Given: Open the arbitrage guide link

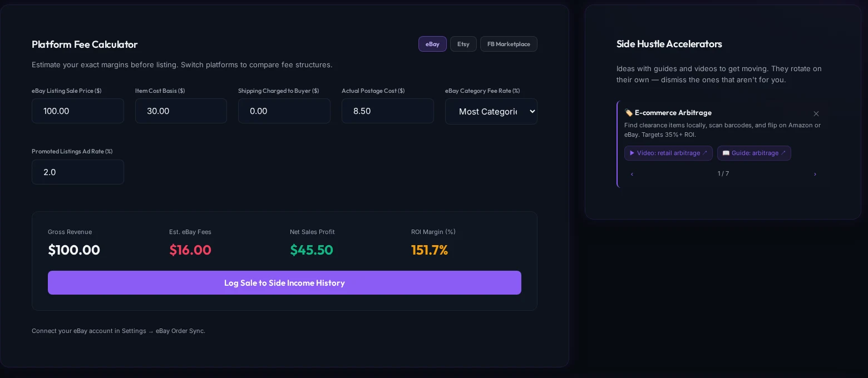Looking at the screenshot, I should click(x=754, y=153).
